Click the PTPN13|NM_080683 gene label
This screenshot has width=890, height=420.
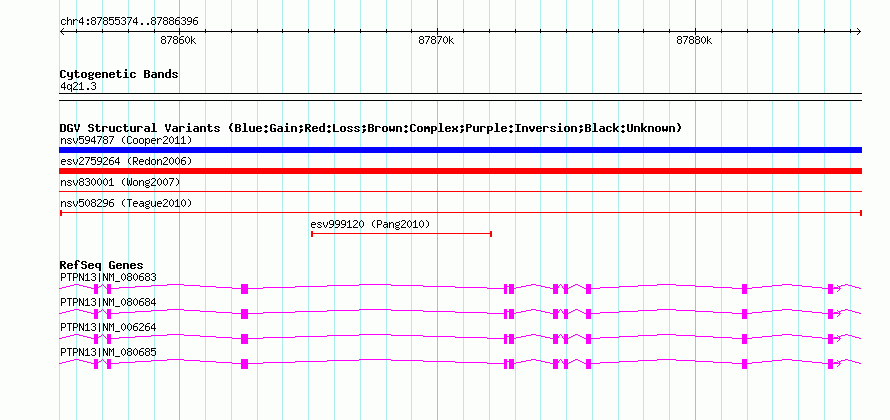pyautogui.click(x=108, y=278)
